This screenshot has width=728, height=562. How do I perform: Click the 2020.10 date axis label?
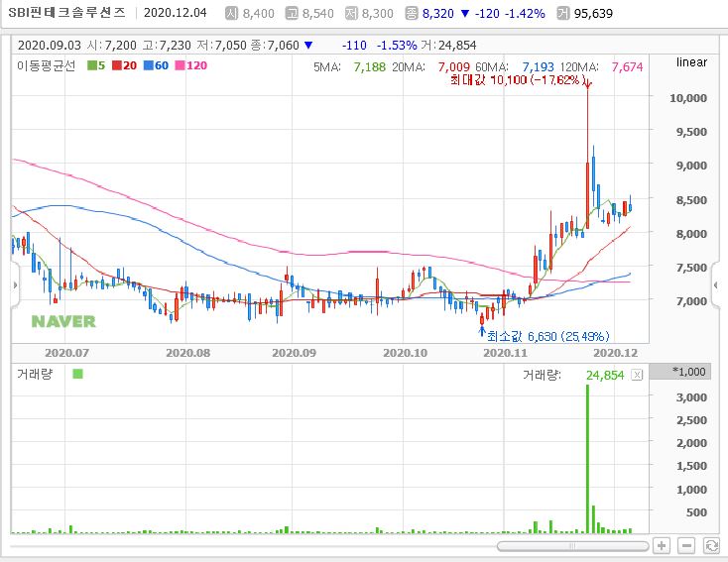[405, 353]
